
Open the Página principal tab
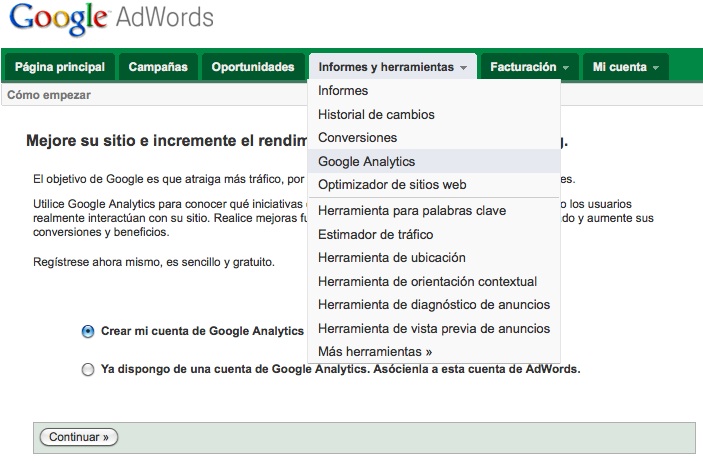click(60, 67)
